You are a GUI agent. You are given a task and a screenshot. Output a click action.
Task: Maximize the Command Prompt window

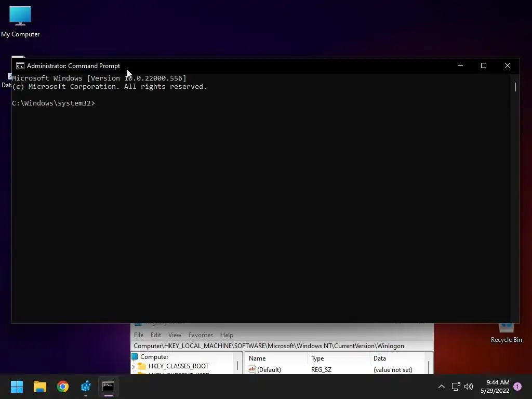[484, 66]
